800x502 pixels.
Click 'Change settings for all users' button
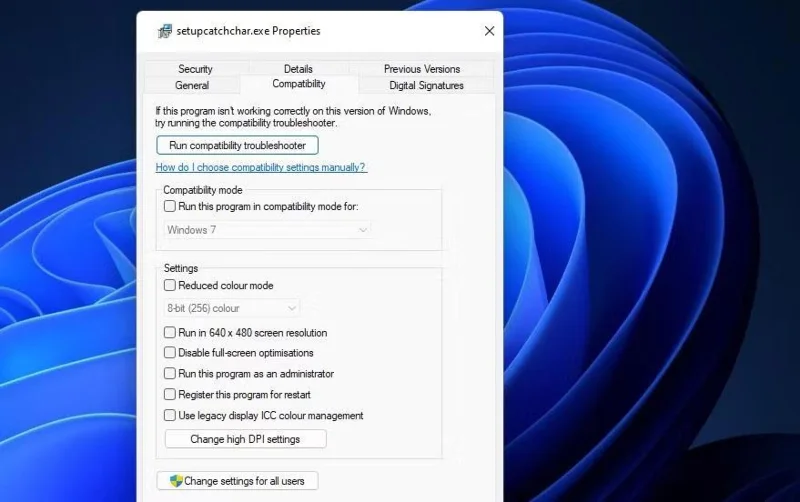click(237, 481)
